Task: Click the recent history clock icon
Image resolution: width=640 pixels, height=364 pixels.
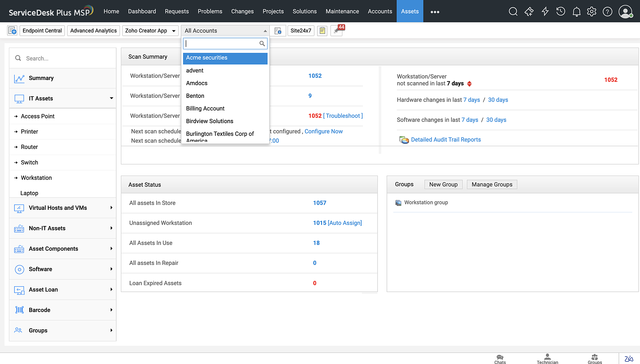Action: pyautogui.click(x=561, y=12)
